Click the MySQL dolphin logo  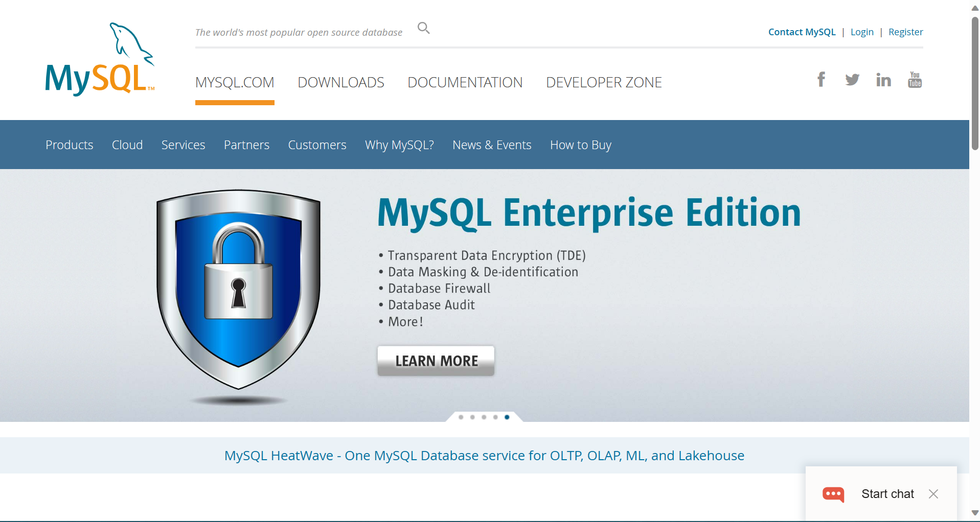(100, 59)
